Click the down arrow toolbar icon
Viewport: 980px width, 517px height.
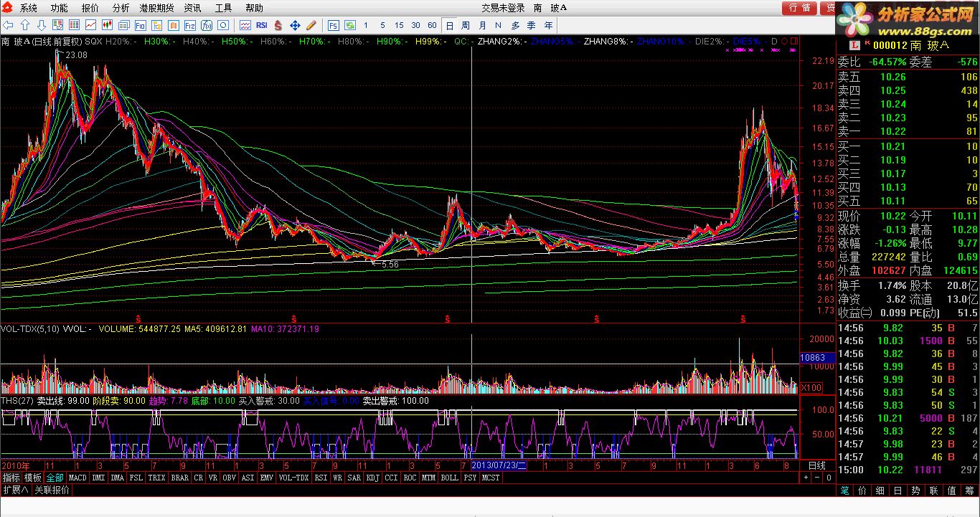[41, 25]
